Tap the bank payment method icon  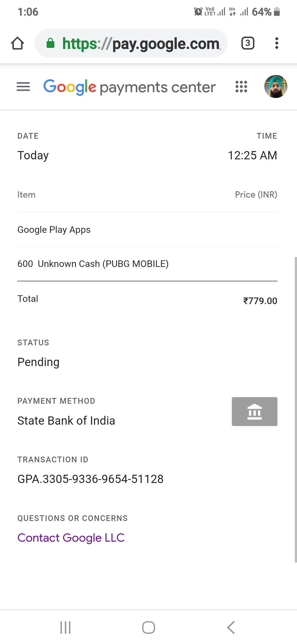coord(254,411)
